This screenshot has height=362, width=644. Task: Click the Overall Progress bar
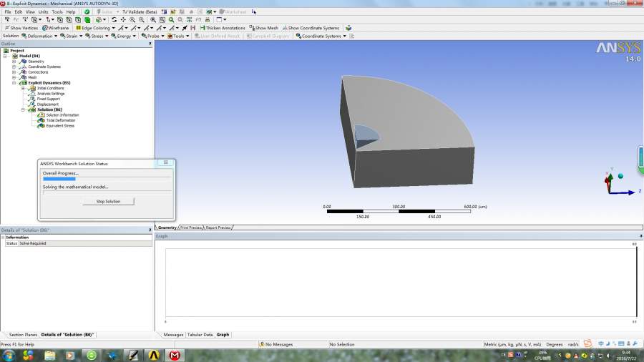[107, 179]
